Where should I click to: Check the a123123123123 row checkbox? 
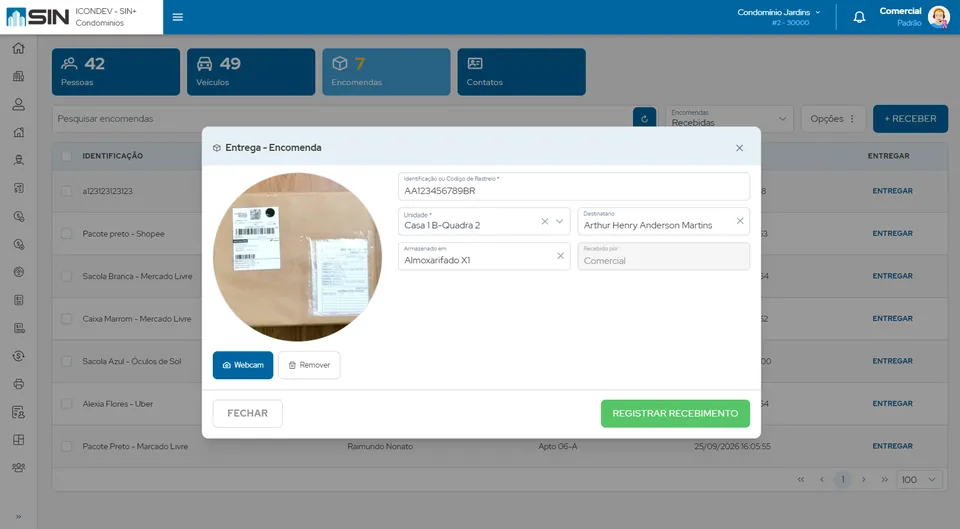66,191
